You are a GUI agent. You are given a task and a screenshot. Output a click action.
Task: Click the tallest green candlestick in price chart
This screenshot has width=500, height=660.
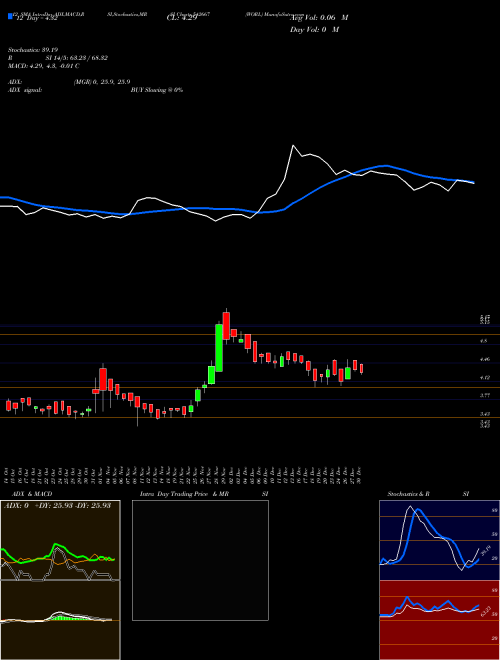click(219, 348)
